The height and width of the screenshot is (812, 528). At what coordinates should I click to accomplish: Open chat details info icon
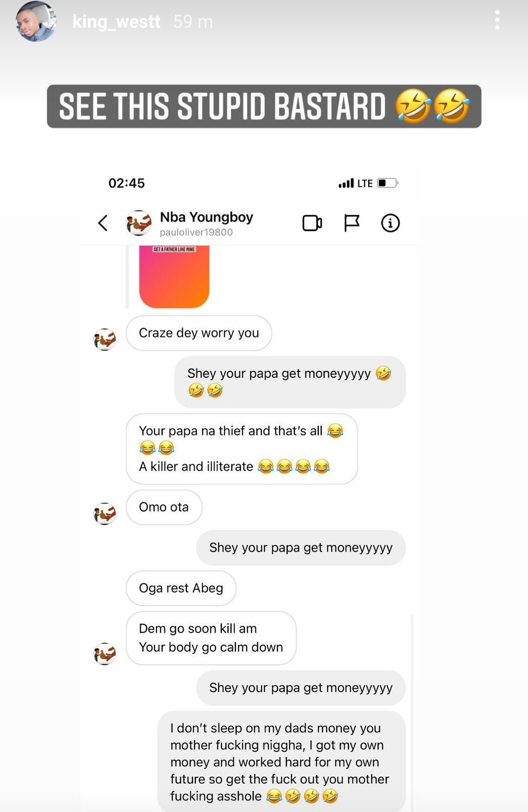pyautogui.click(x=390, y=223)
